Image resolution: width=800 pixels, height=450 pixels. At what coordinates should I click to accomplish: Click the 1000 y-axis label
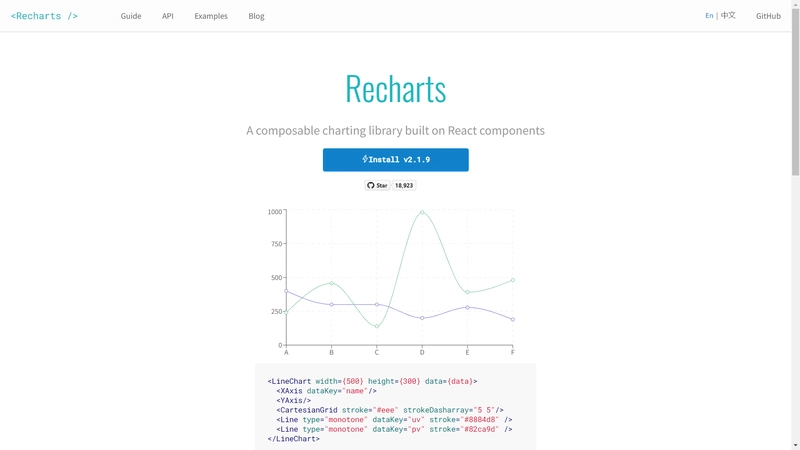point(274,212)
